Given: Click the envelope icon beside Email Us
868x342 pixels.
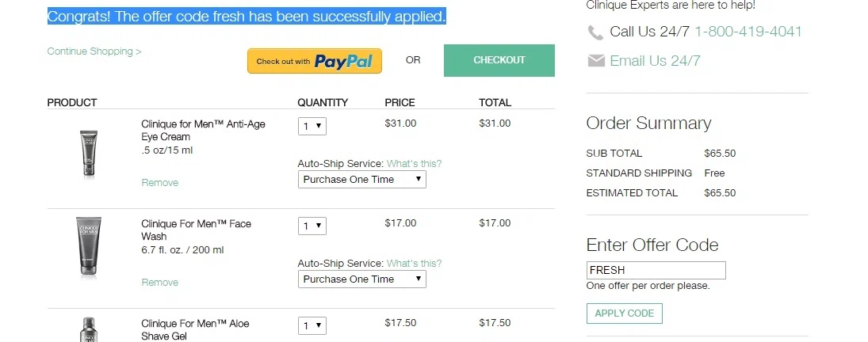Looking at the screenshot, I should [595, 61].
